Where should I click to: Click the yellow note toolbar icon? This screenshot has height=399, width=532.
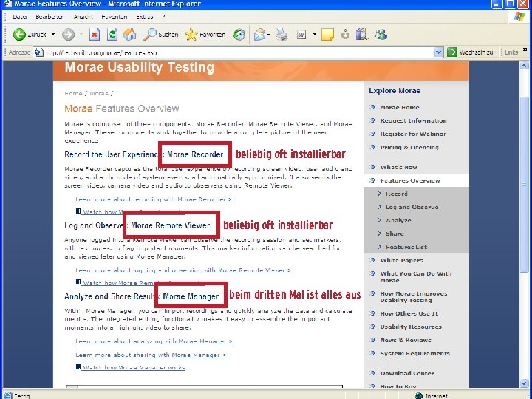click(x=327, y=34)
